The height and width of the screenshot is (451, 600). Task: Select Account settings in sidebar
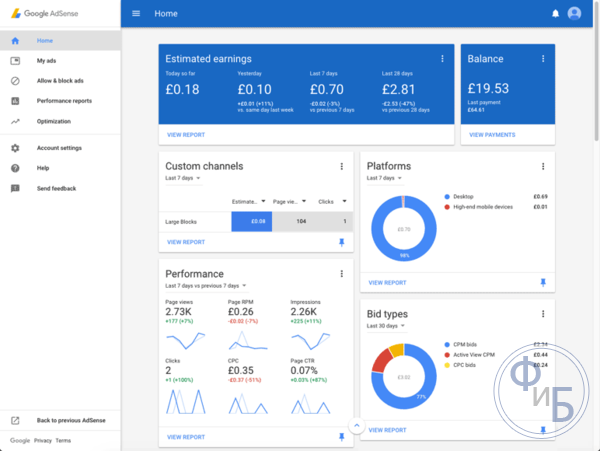pyautogui.click(x=60, y=148)
